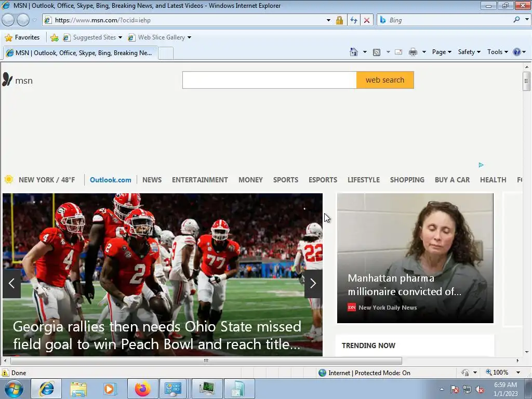The height and width of the screenshot is (399, 532).
Task: Open the Manhattan pharma millionaire story
Action: coord(415,258)
